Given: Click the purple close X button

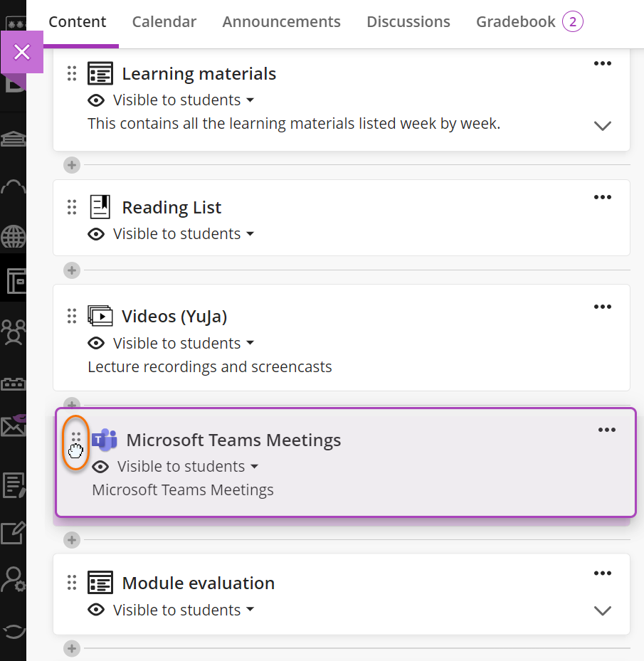Looking at the screenshot, I should [x=22, y=52].
